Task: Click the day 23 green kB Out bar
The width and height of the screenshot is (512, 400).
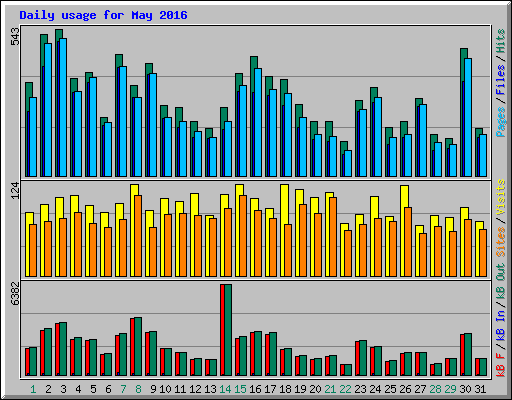Action: tap(363, 358)
